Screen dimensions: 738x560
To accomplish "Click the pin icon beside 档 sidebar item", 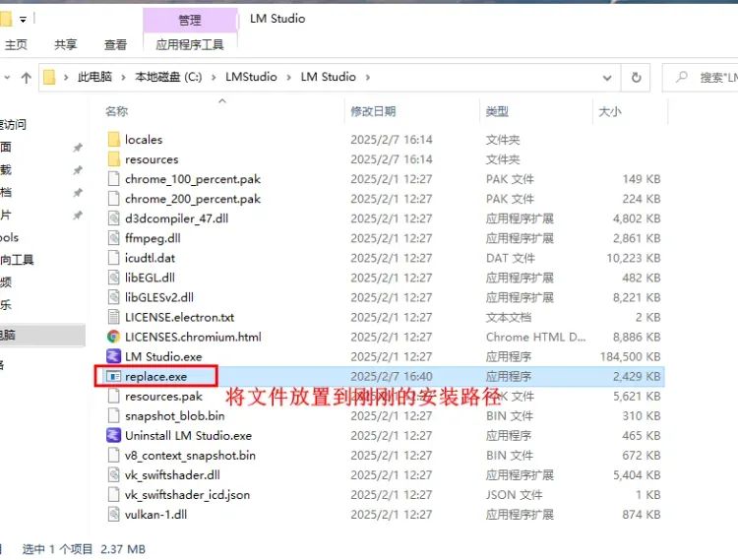I will pyautogui.click(x=78, y=193).
